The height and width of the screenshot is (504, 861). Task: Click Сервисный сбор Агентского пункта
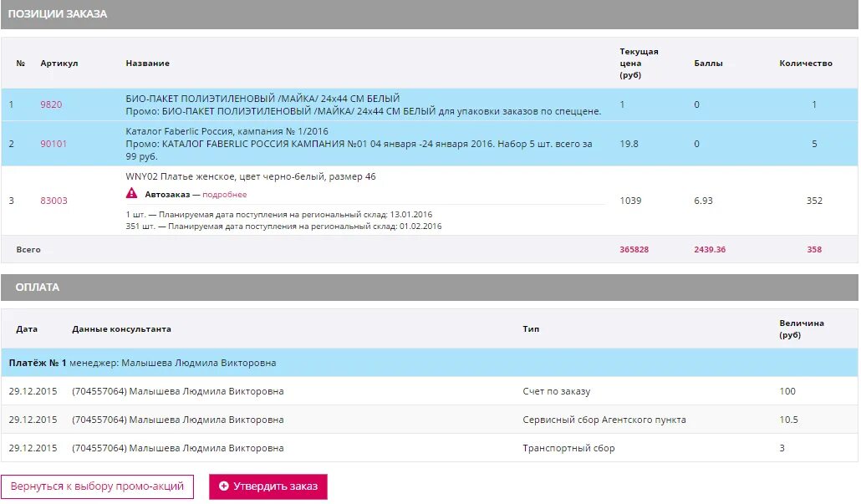coord(604,420)
